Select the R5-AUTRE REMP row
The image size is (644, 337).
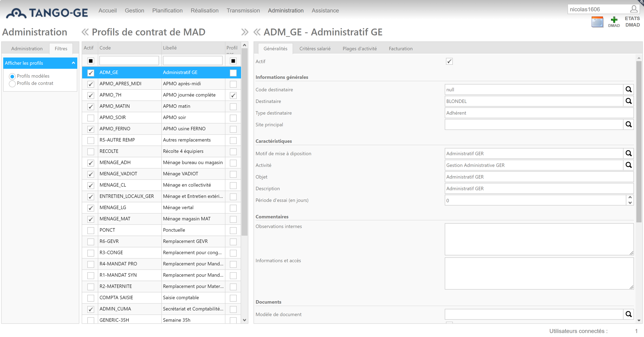(x=162, y=140)
